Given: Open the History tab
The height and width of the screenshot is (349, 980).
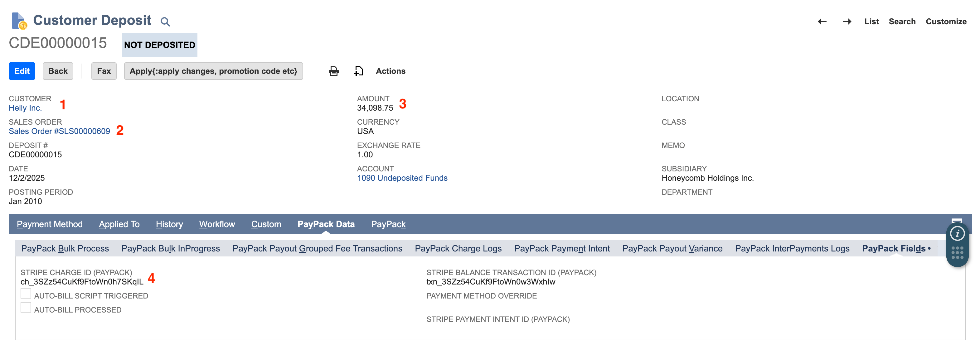Looking at the screenshot, I should click(169, 224).
